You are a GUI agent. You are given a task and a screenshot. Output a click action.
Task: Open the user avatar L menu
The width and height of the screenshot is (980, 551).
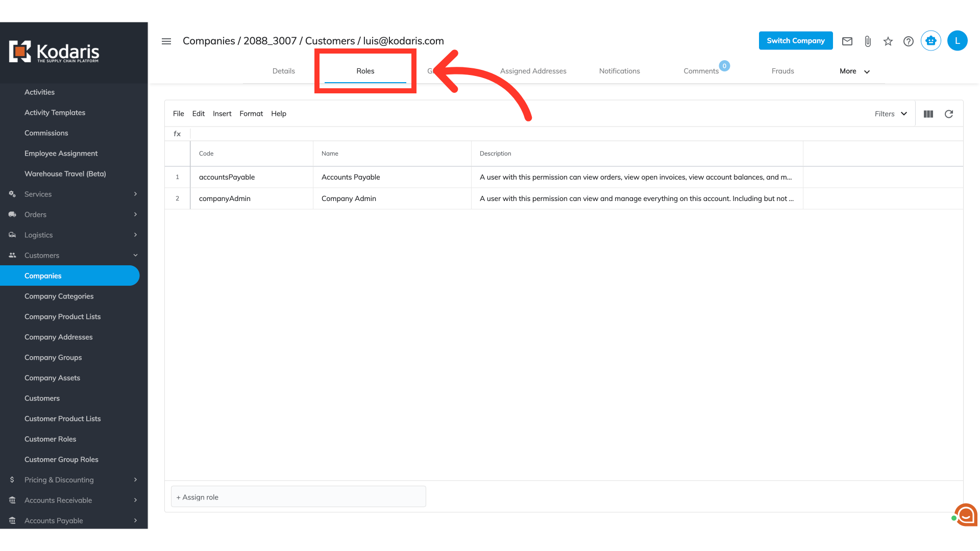click(958, 41)
